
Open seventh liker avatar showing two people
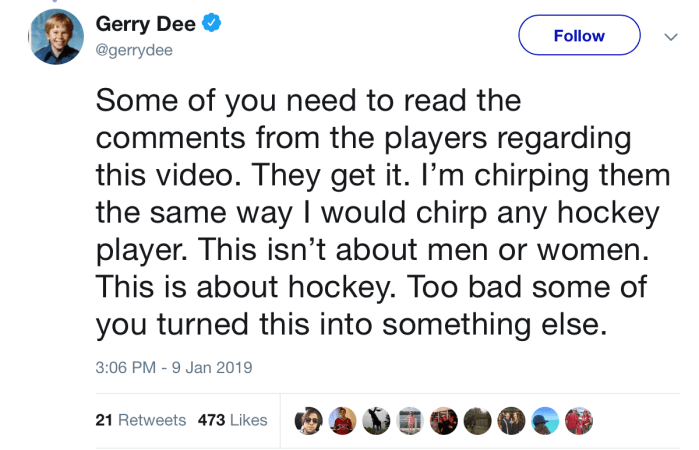[511, 421]
